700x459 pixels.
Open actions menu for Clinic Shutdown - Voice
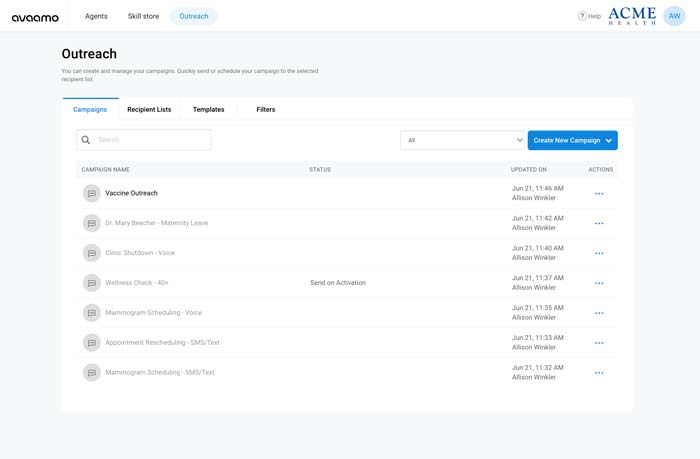[x=599, y=253]
